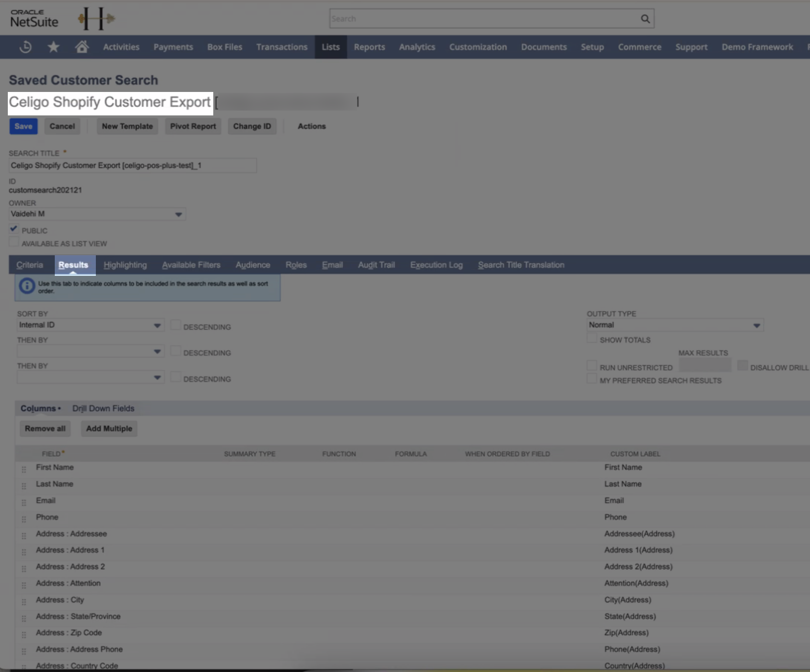Click the Oracle NetSuite logo
This screenshot has width=810, height=672.
coord(34,19)
